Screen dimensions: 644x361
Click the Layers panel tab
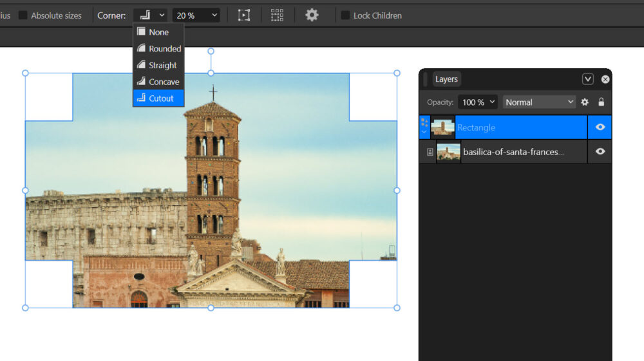tap(446, 79)
